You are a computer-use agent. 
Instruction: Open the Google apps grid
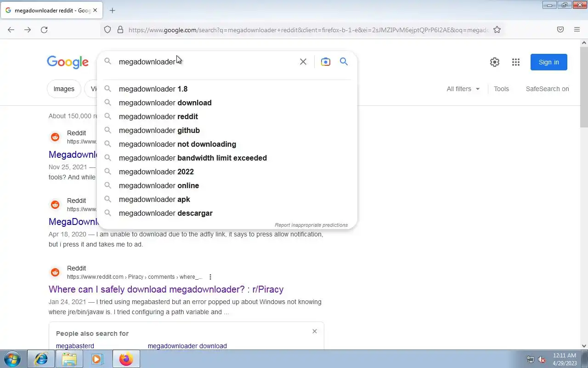coord(516,62)
